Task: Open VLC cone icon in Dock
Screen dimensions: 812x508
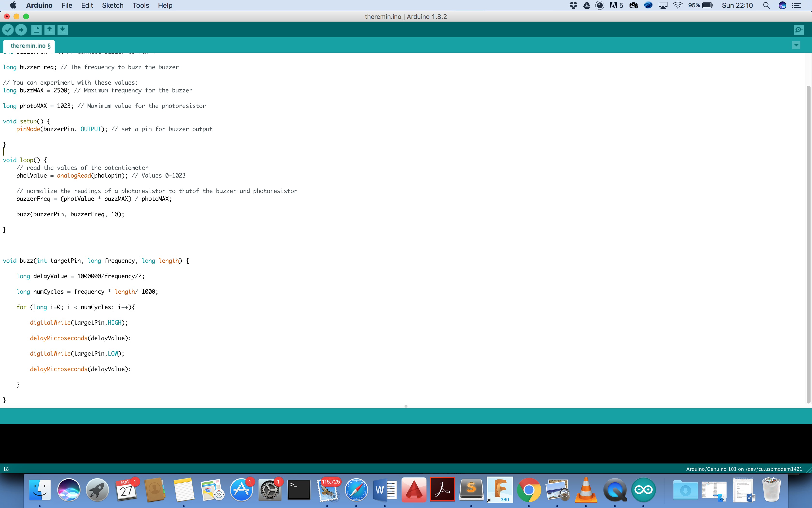Action: point(586,490)
